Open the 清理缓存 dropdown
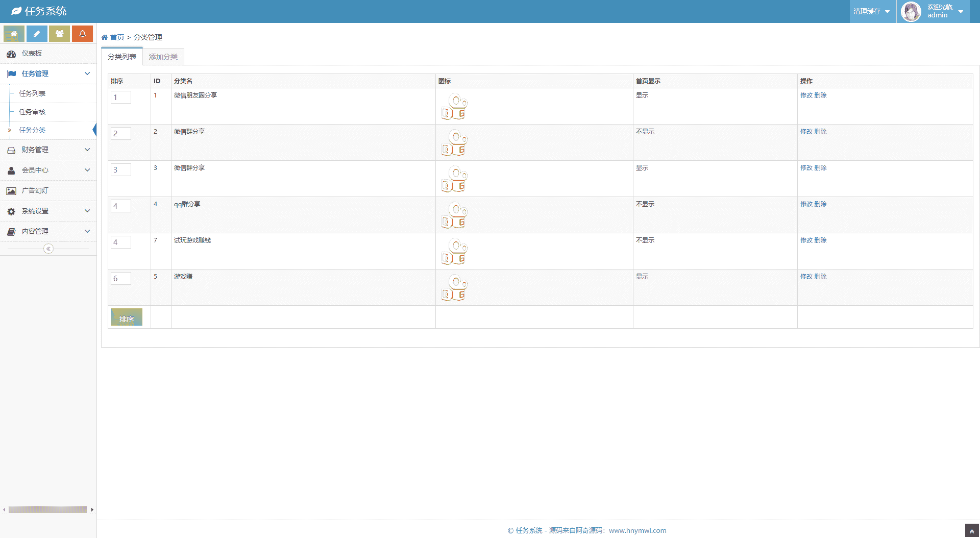This screenshot has height=538, width=980. click(872, 11)
